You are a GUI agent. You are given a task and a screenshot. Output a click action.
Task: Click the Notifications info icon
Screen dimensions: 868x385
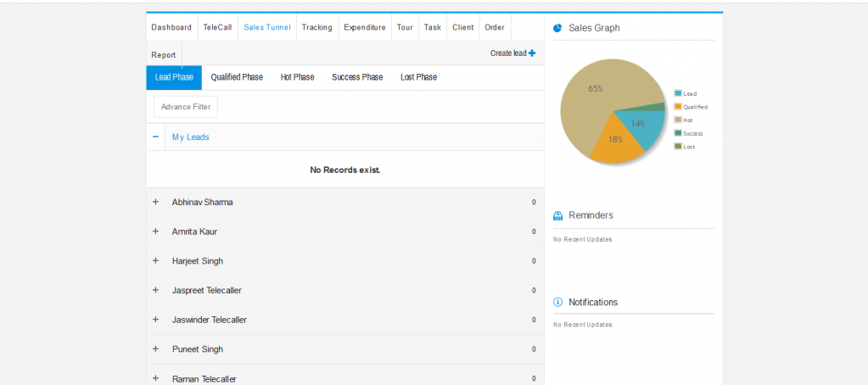[x=558, y=302]
